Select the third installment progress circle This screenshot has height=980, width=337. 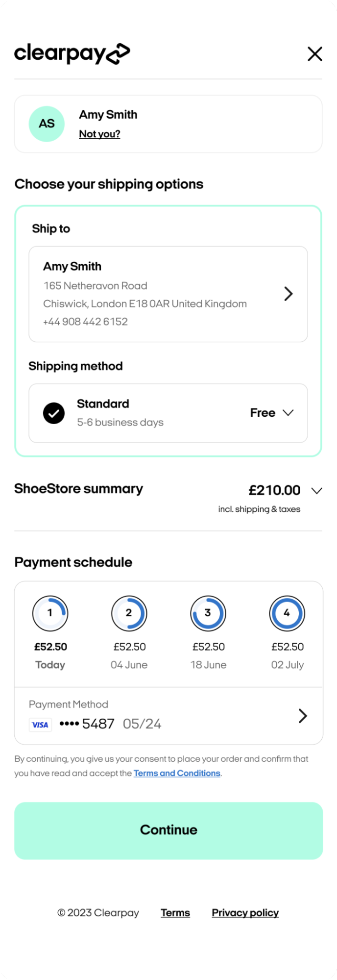(x=208, y=613)
